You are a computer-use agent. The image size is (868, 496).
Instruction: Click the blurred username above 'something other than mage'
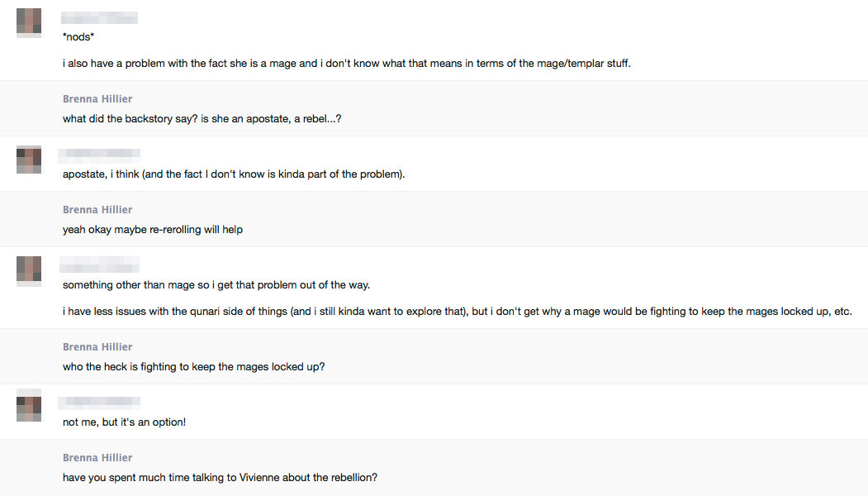click(100, 265)
